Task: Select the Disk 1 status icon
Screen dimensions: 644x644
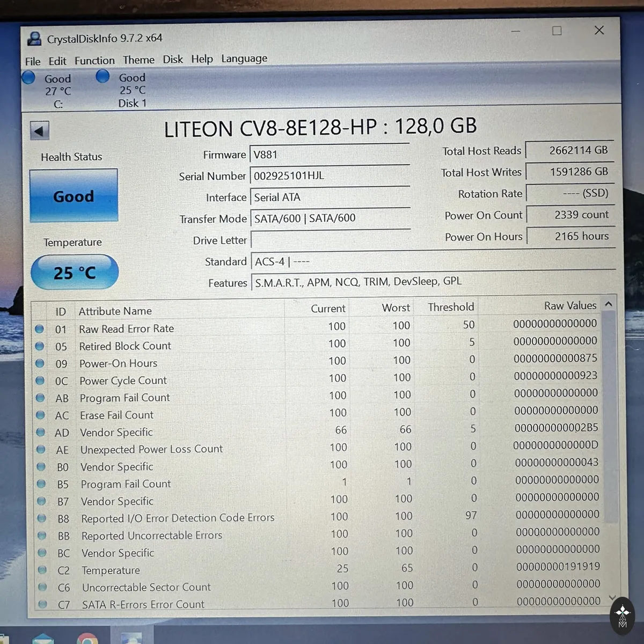Action: (x=103, y=76)
